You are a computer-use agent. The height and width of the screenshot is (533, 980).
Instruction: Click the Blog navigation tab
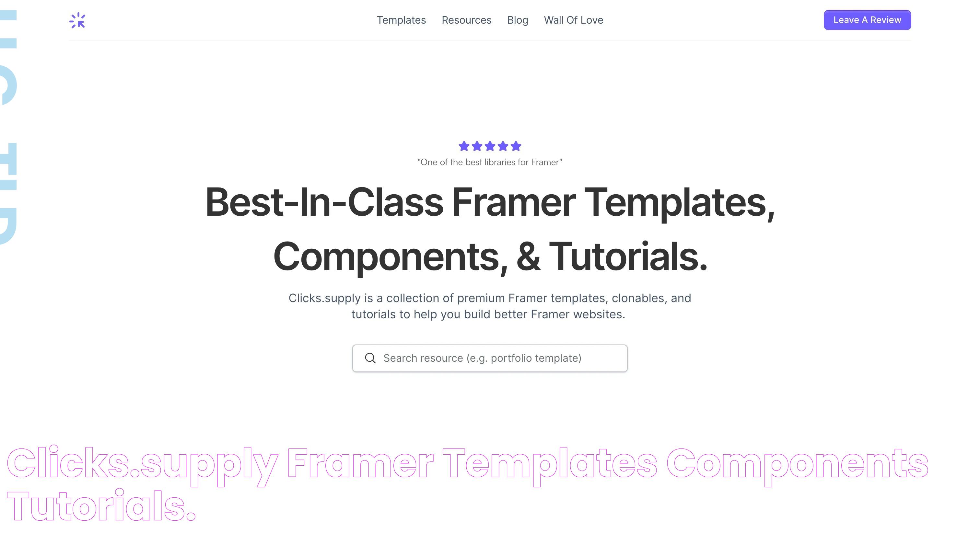[518, 20]
